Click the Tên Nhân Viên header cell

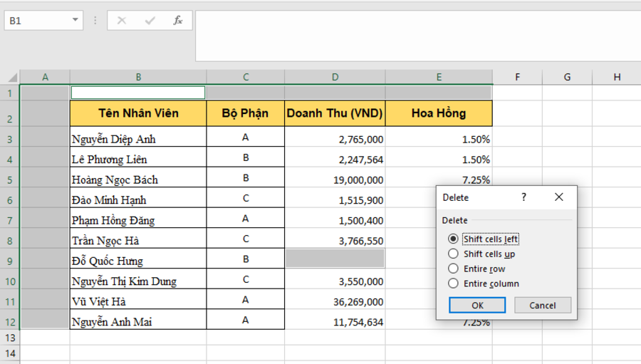[x=138, y=113]
